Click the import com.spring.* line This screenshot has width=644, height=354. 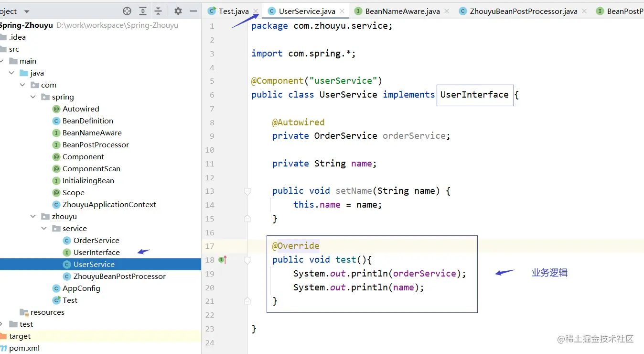pyautogui.click(x=303, y=54)
